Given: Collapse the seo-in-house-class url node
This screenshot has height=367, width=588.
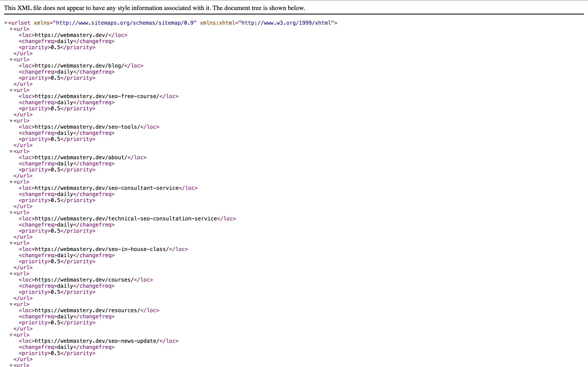Looking at the screenshot, I should [11, 243].
